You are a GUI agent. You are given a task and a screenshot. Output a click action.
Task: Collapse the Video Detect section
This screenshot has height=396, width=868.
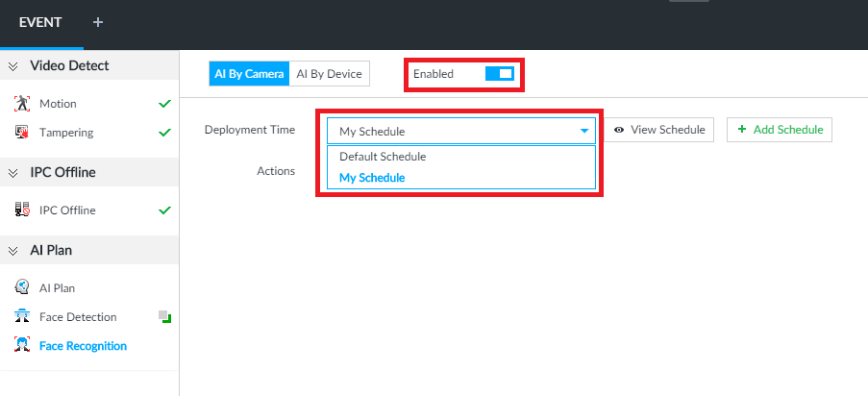tap(13, 66)
